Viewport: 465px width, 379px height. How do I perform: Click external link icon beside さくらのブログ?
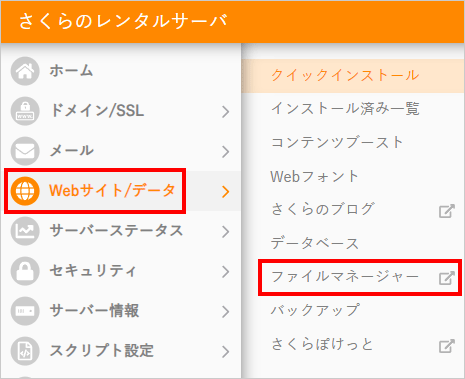tap(447, 211)
